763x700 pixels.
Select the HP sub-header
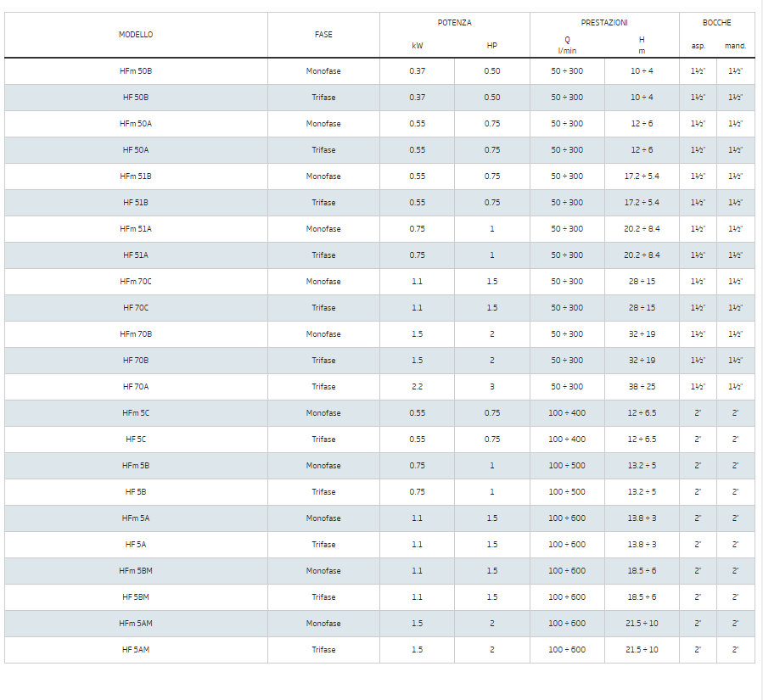[x=491, y=46]
